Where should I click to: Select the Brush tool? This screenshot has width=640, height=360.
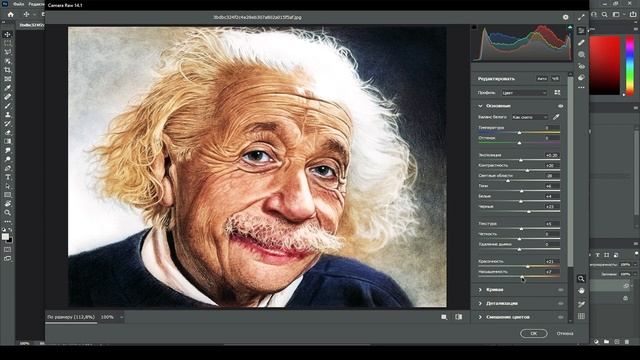[x=7, y=106]
